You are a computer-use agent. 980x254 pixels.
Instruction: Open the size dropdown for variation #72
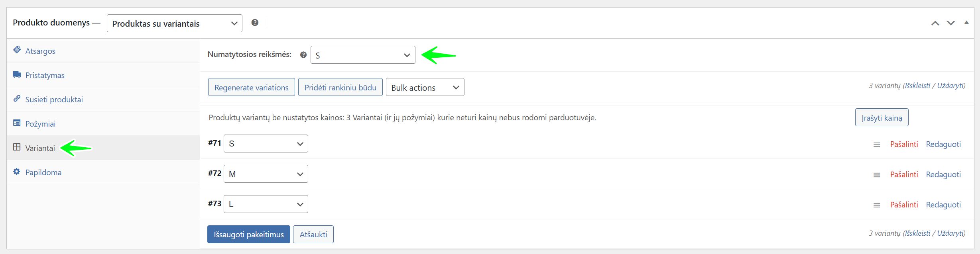266,174
